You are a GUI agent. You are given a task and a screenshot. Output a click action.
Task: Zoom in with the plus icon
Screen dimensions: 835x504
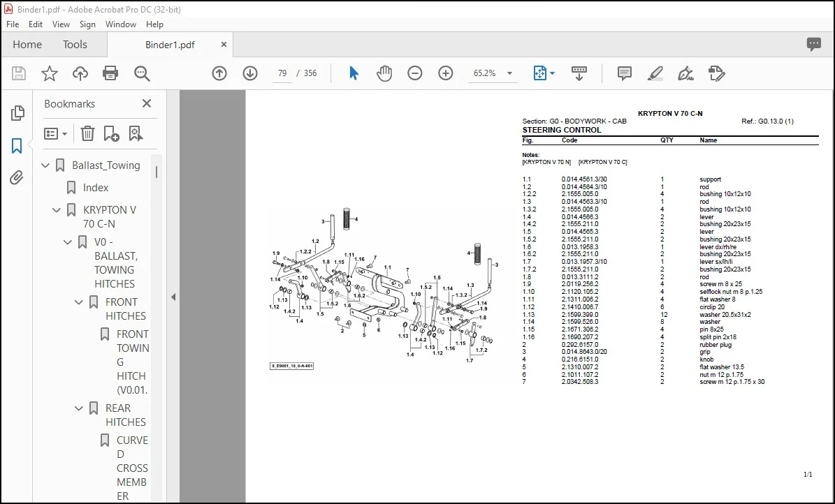coord(446,73)
